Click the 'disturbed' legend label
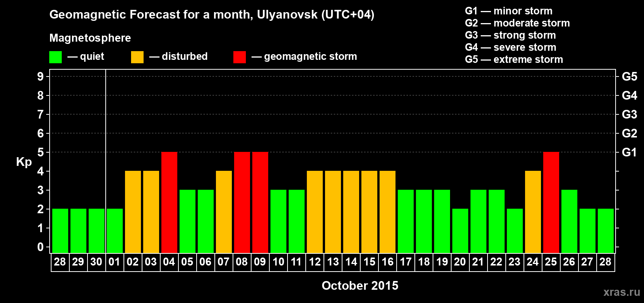The height and width of the screenshot is (303, 644). click(185, 56)
